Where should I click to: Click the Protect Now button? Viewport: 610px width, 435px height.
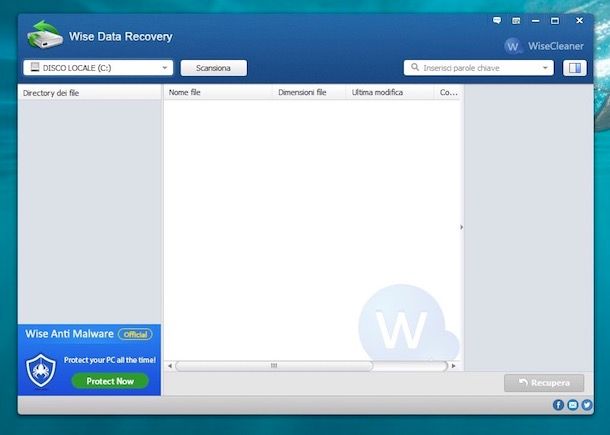[110, 381]
